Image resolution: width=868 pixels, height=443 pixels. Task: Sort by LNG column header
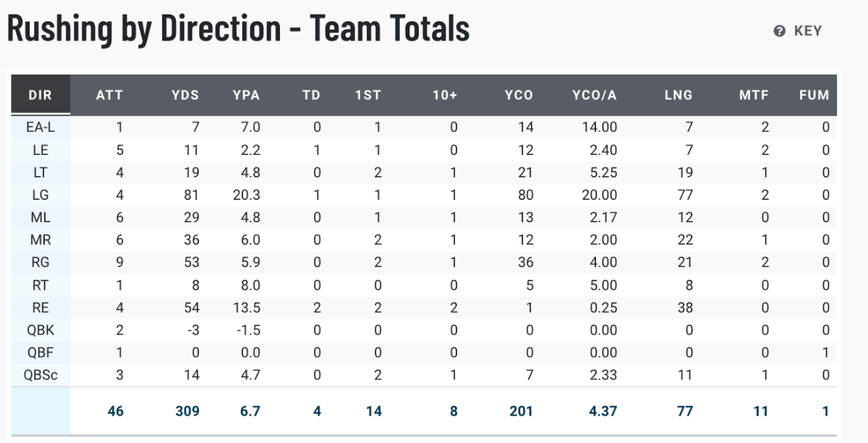click(678, 95)
